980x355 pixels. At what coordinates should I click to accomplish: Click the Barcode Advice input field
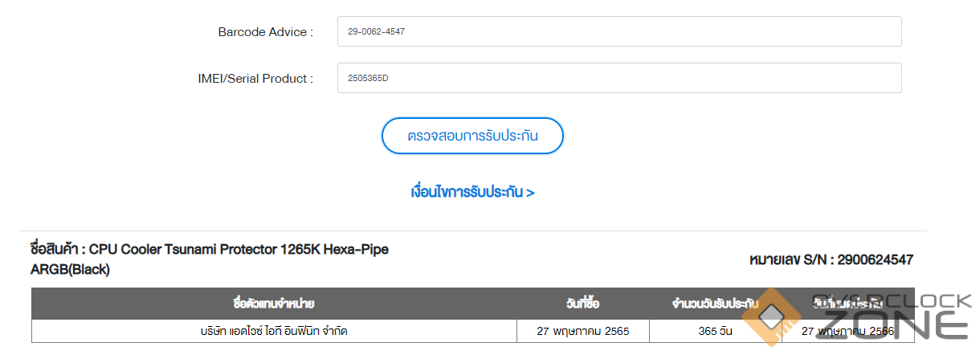tap(619, 32)
